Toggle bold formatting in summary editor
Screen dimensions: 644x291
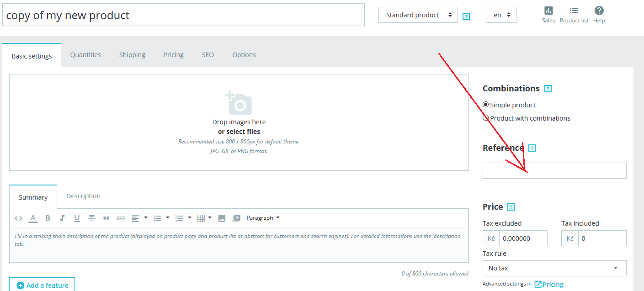tap(48, 218)
